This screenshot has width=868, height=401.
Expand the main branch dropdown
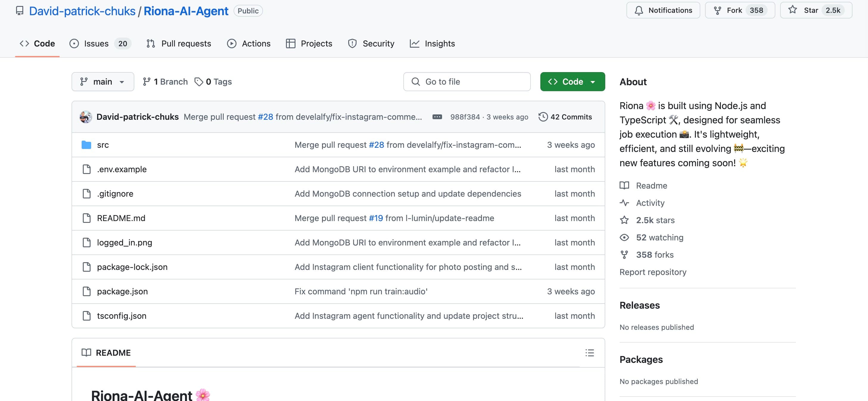tap(103, 82)
